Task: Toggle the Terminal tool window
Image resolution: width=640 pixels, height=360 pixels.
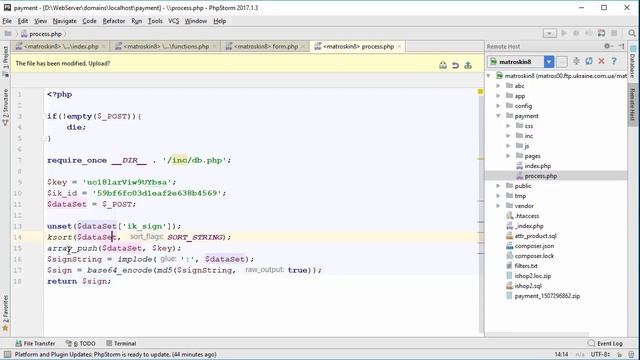Action: point(121,343)
